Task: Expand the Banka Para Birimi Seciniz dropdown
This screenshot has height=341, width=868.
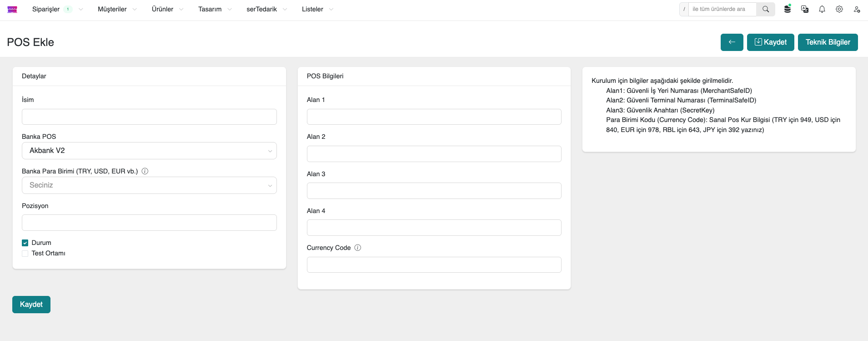Action: [149, 185]
